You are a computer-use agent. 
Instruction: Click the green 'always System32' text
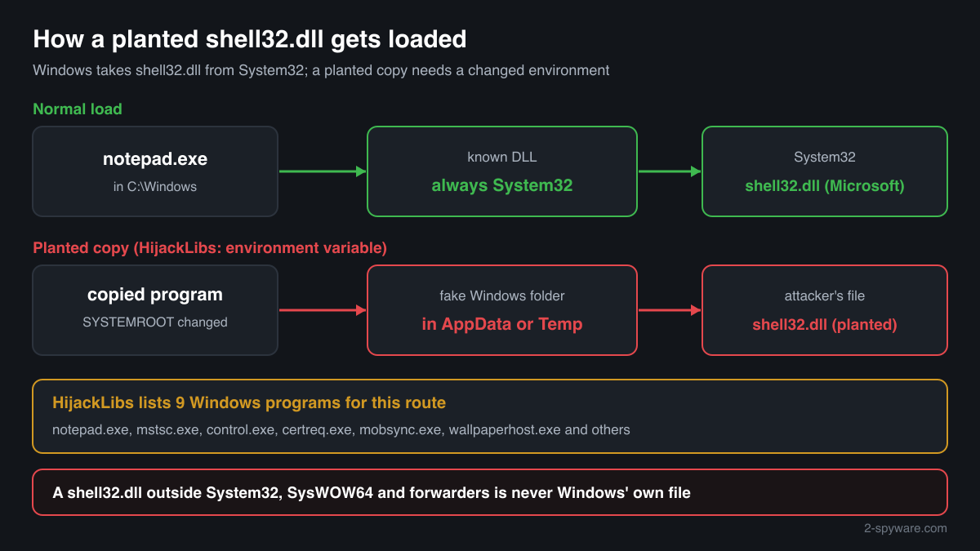coord(502,185)
